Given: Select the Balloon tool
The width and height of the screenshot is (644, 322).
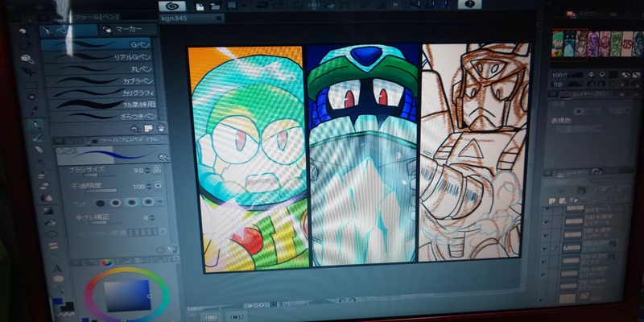Looking at the screenshot, I should coord(59,279).
